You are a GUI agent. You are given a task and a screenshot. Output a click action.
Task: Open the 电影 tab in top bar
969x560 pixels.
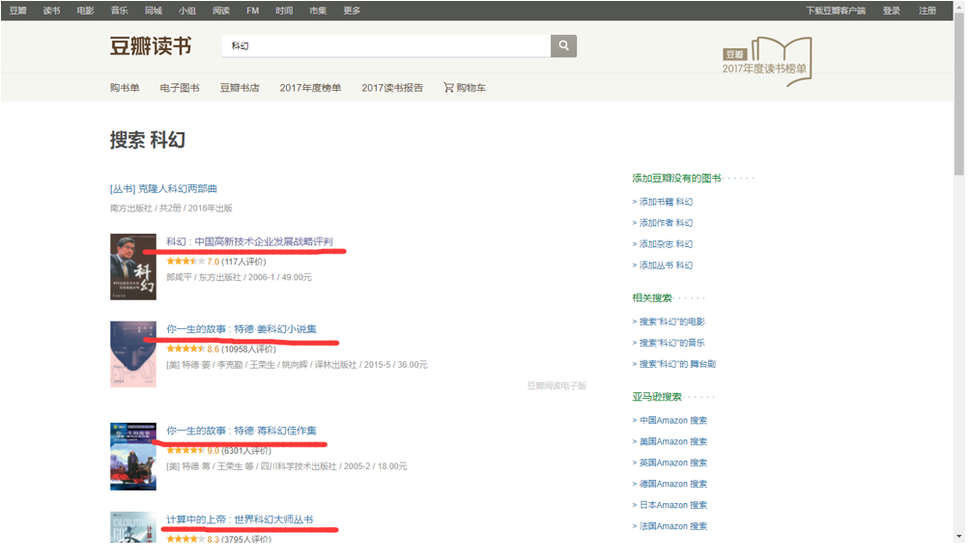point(85,11)
